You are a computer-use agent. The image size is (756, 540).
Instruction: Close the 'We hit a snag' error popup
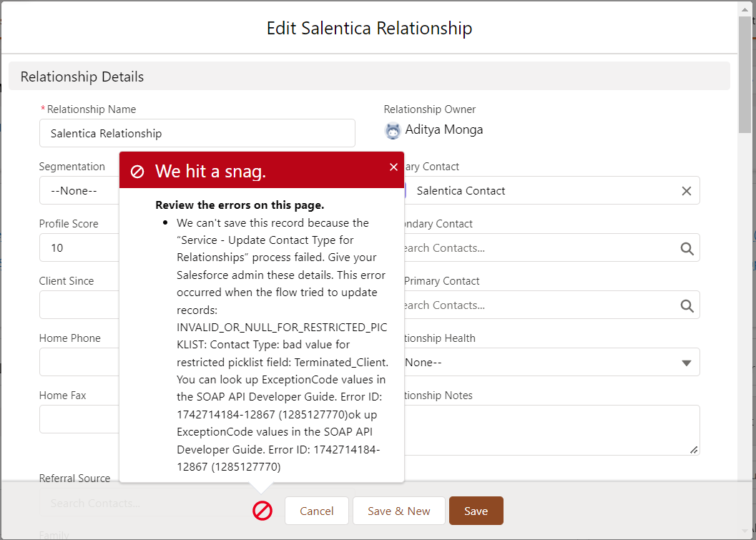[x=393, y=167]
